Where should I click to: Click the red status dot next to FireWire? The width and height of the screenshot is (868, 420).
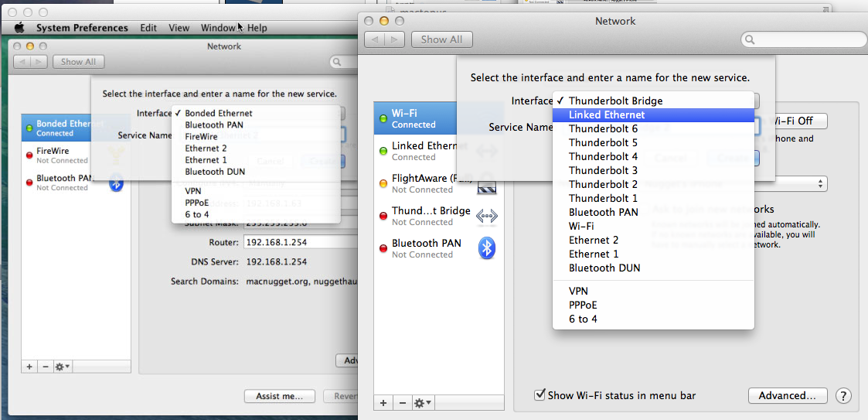(x=29, y=155)
